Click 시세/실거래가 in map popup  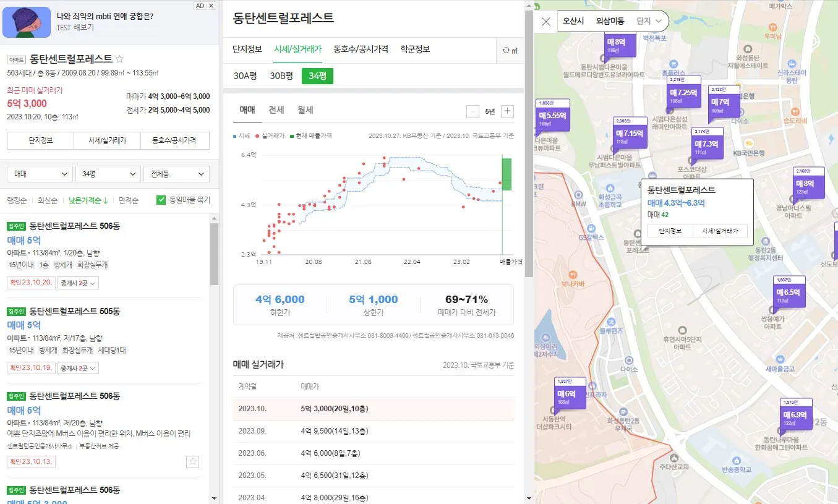pyautogui.click(x=720, y=231)
